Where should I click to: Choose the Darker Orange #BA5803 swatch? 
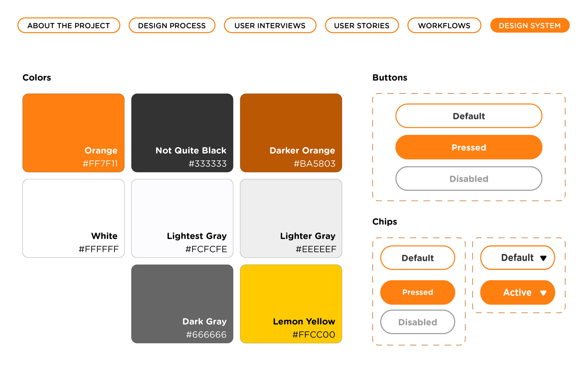[x=291, y=133]
